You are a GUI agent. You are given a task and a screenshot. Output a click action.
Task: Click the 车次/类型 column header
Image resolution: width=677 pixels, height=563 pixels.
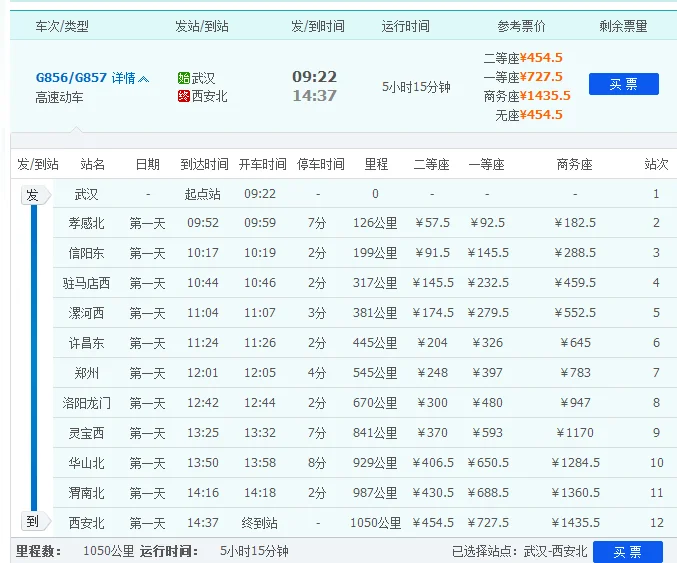tap(62, 26)
